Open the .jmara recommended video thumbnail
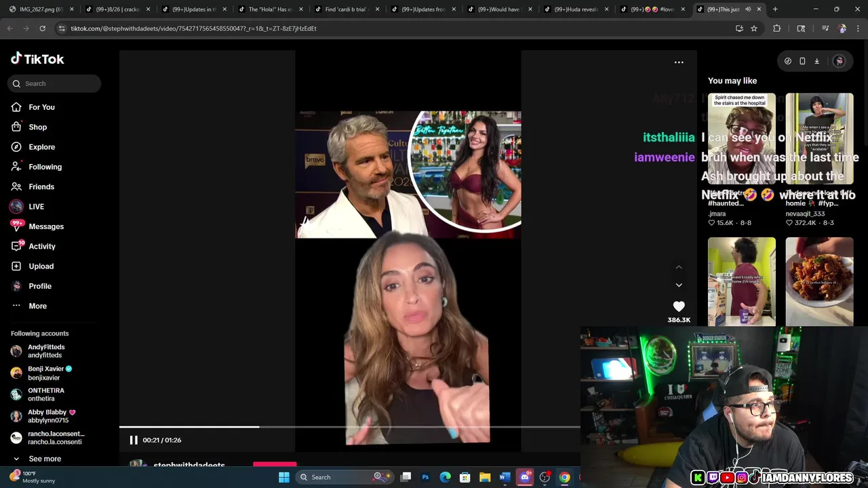 741,138
